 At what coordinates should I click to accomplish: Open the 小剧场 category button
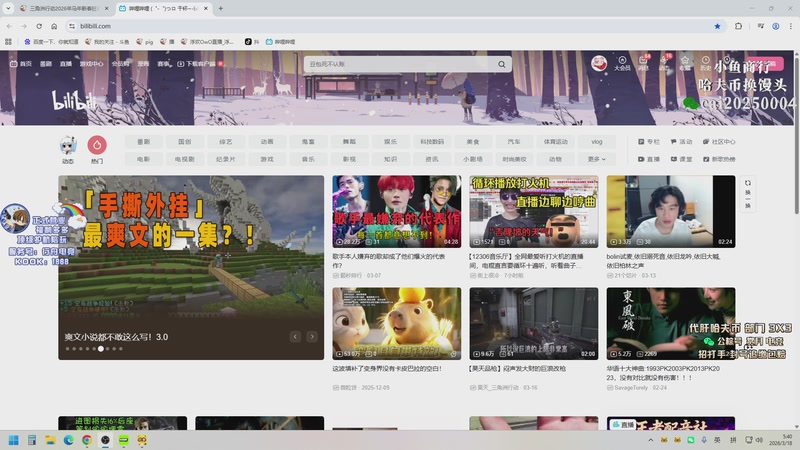pos(473,159)
